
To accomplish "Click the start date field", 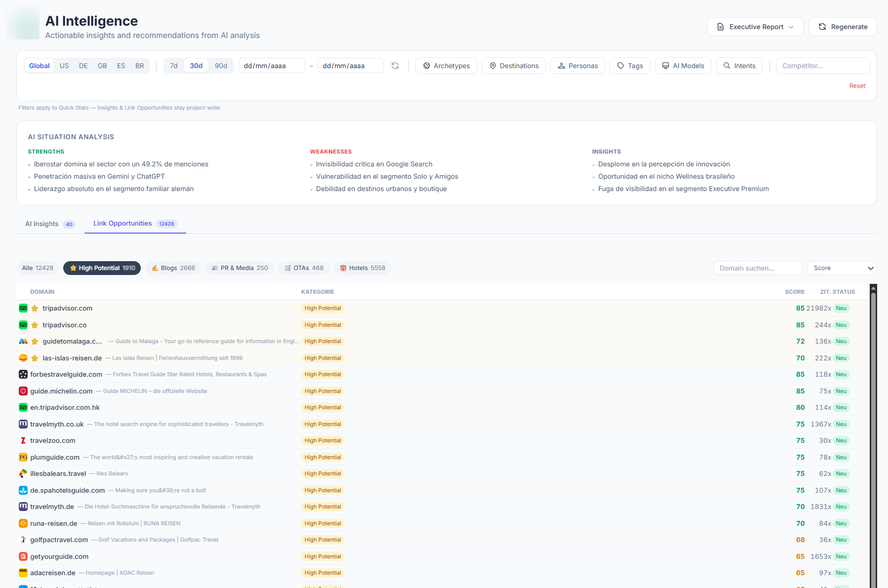I will 272,66.
